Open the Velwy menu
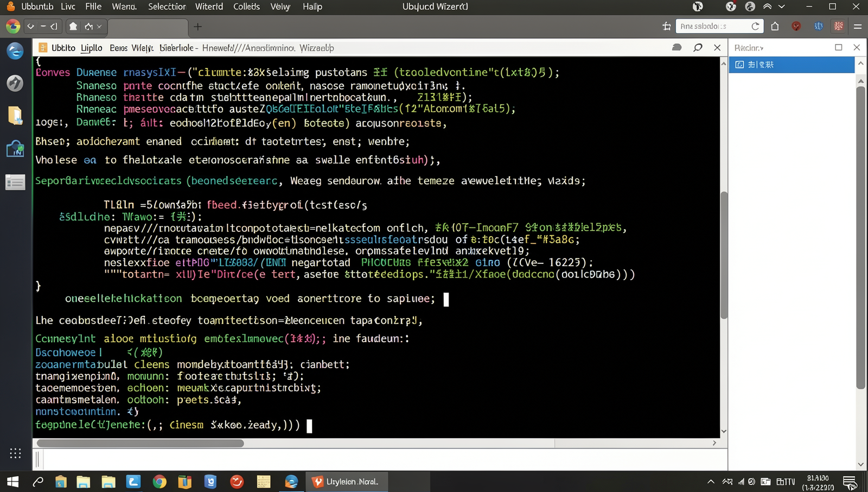This screenshot has width=868, height=492. pyautogui.click(x=280, y=7)
